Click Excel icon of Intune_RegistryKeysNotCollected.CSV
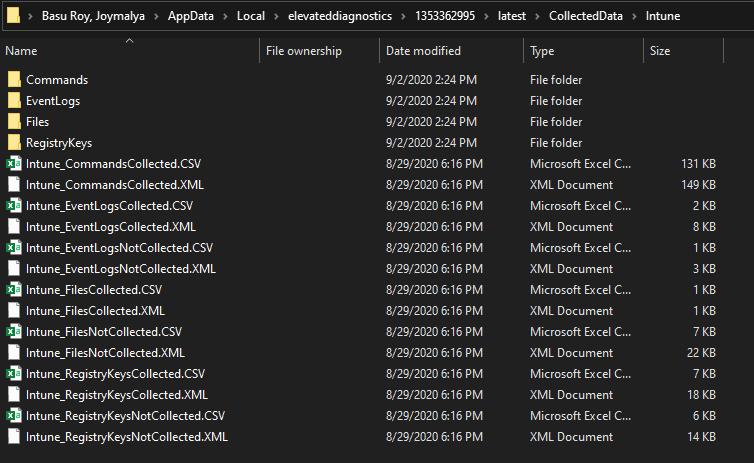The image size is (754, 463). tap(14, 416)
